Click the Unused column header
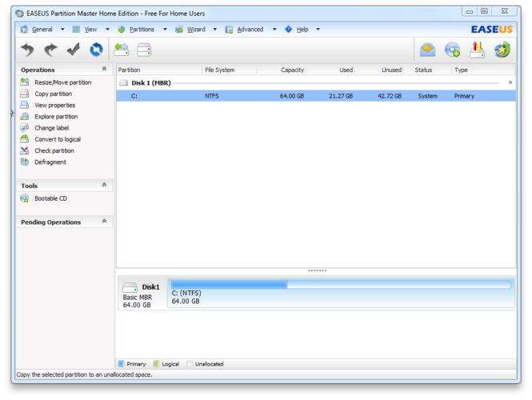Viewport: 532px width, 400px height. 379,70
